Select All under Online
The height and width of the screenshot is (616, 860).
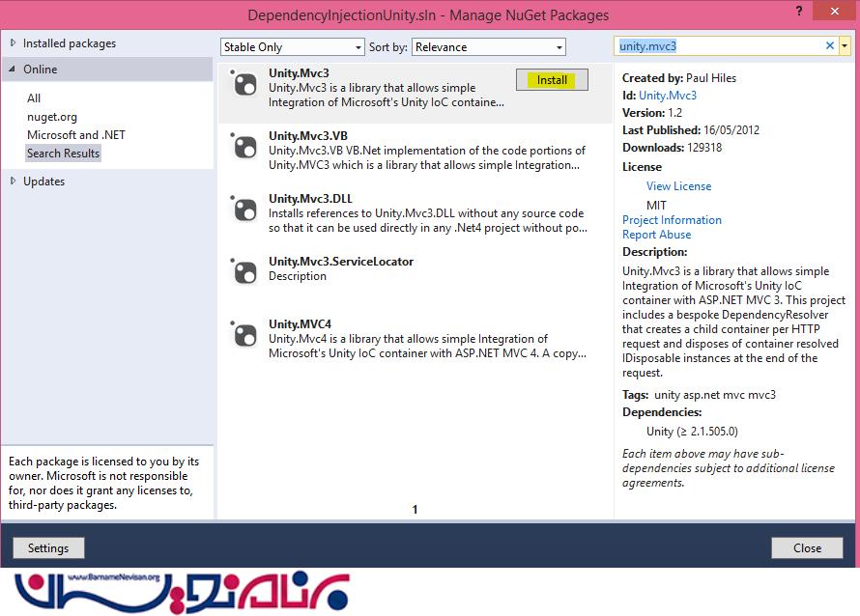click(34, 98)
